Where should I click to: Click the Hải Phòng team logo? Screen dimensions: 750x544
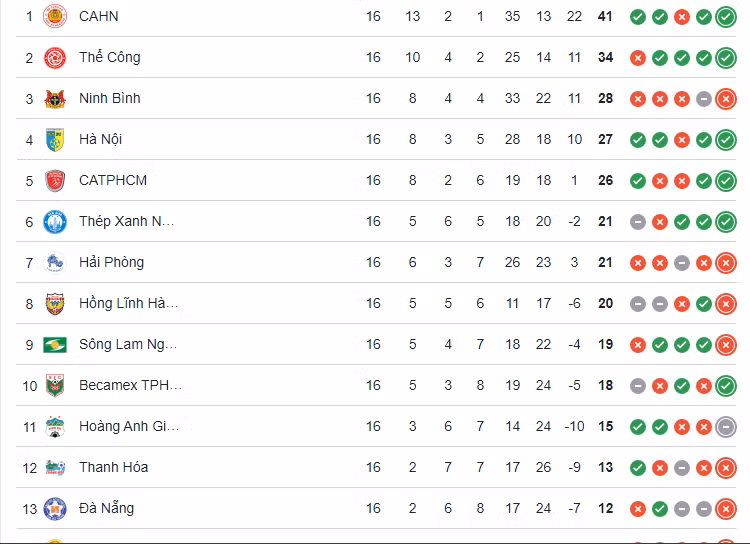(x=55, y=262)
